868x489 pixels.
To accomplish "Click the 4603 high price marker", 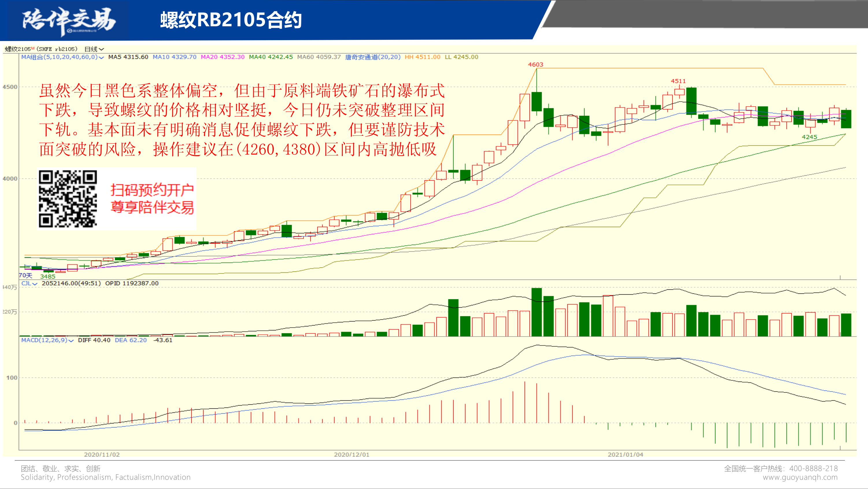I will (535, 64).
